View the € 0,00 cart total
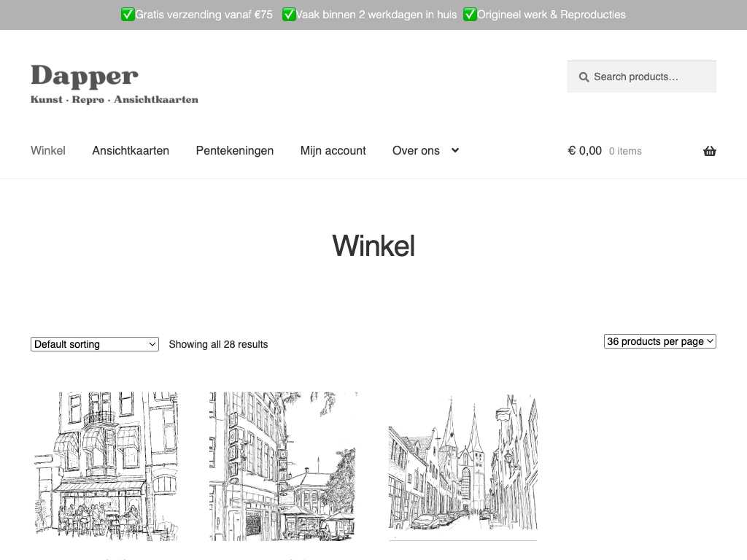This screenshot has width=747, height=560. pos(584,151)
